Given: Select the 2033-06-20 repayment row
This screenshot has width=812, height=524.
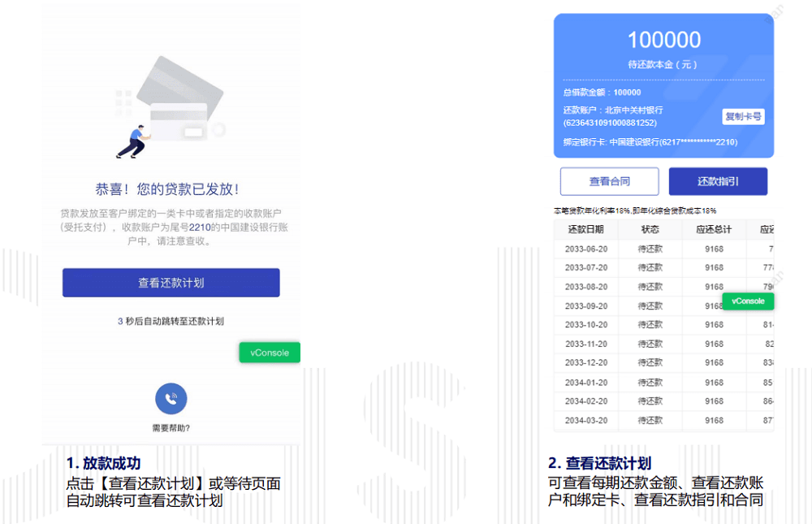Looking at the screenshot, I should 586,249.
